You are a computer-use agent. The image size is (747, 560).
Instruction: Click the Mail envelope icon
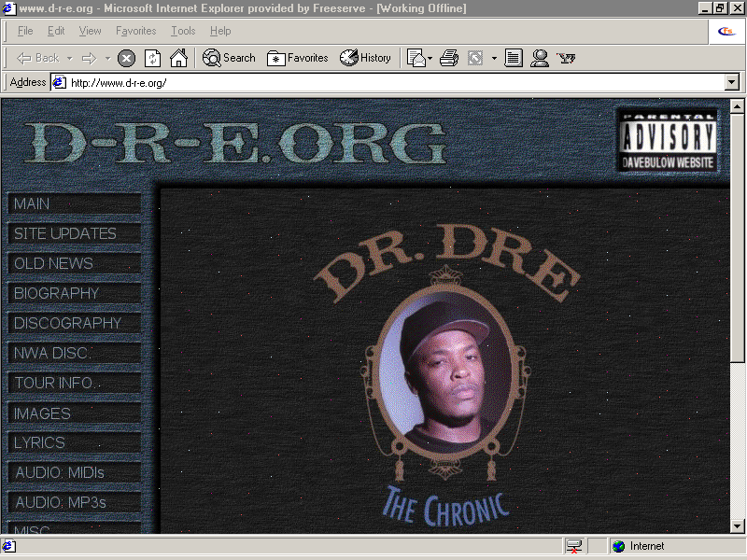(x=416, y=58)
